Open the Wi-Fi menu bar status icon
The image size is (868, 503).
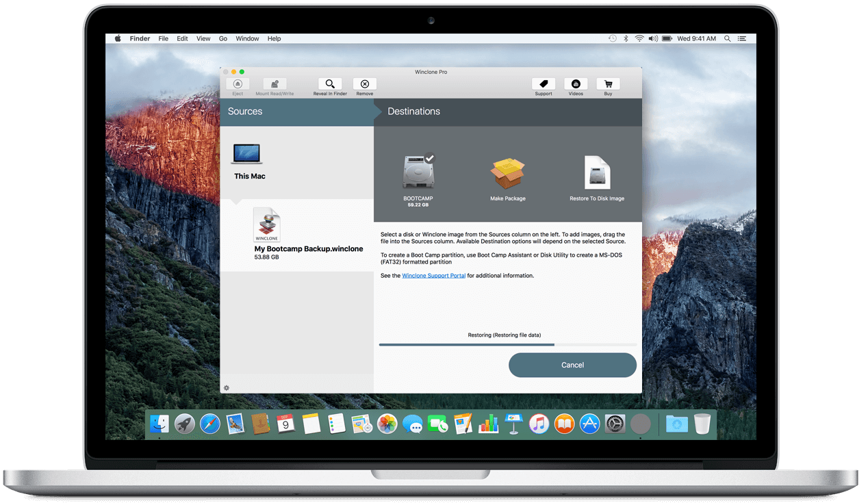639,39
